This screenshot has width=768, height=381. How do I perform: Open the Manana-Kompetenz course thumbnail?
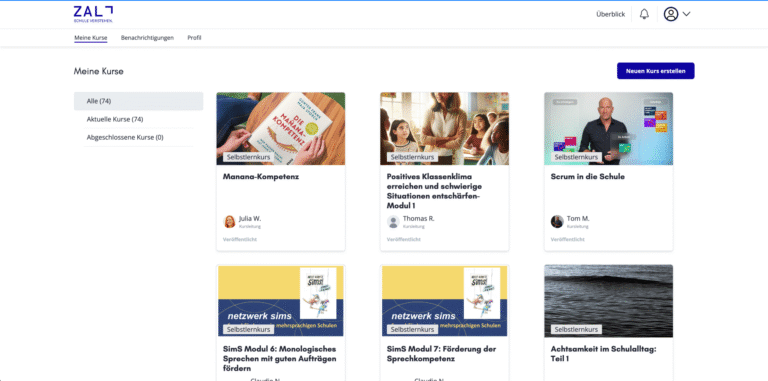[x=281, y=128]
